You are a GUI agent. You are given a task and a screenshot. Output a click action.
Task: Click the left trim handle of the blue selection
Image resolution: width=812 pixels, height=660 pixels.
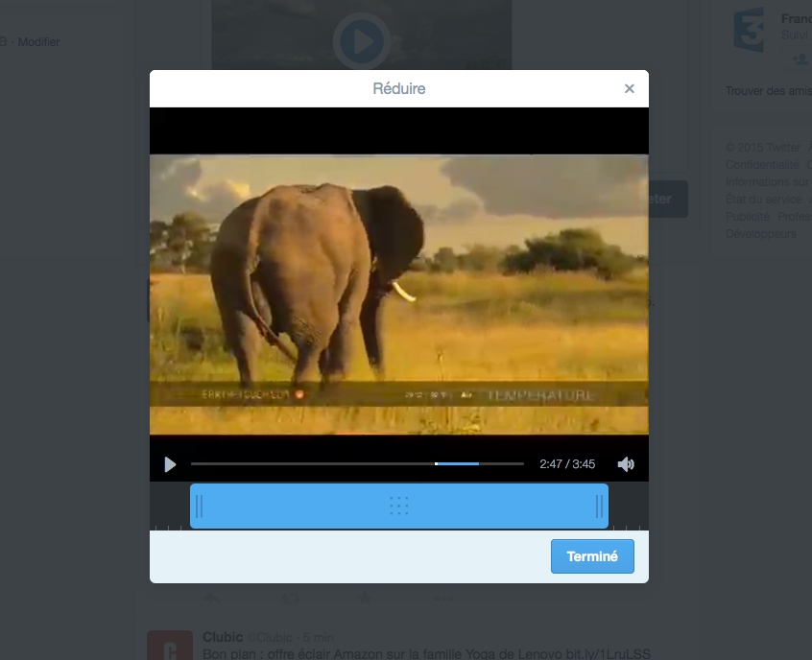click(x=200, y=507)
